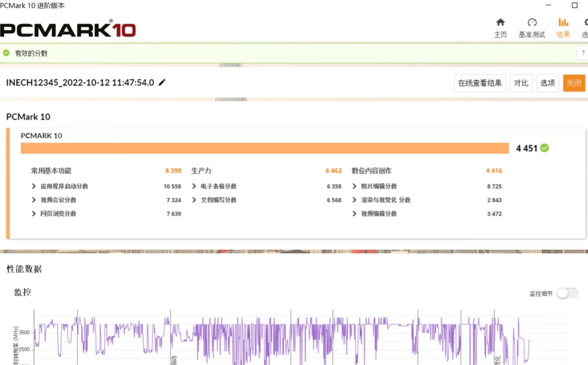Screen dimensions: 588x365
Task: Click the orange overall score bar
Action: [265, 148]
